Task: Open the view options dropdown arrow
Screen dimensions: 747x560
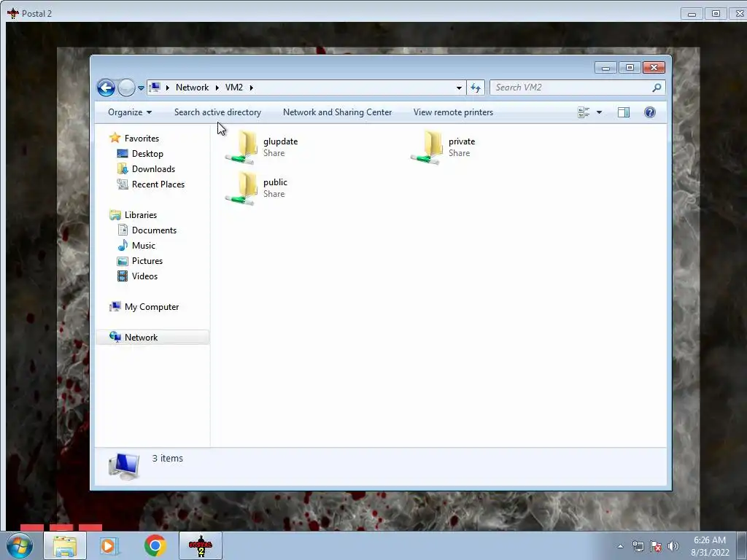Action: pyautogui.click(x=600, y=112)
